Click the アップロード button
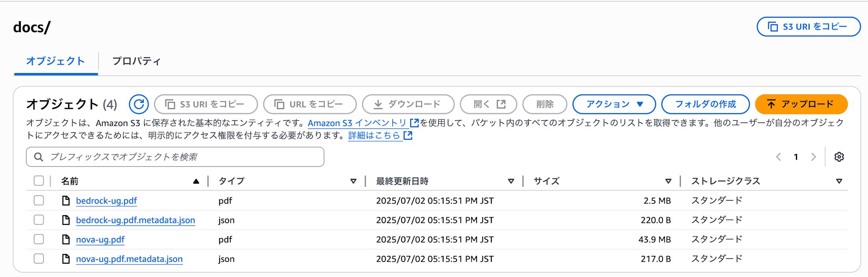This screenshot has height=277, width=868. tap(801, 104)
